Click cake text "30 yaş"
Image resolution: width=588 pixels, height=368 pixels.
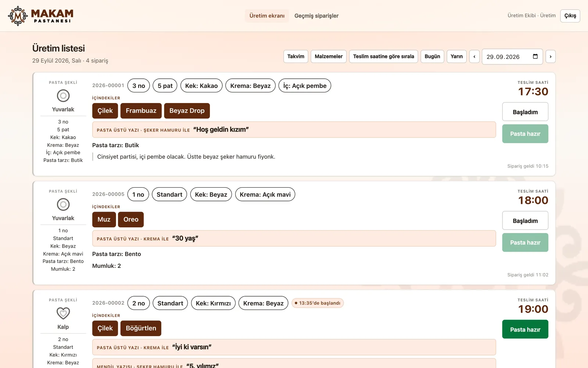185,238
